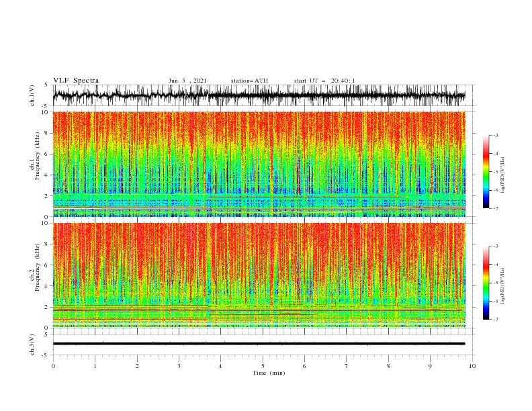532x411 pixels.
Task: Click the "-5" tick on ch.2 colorbar
Action: coord(495,283)
